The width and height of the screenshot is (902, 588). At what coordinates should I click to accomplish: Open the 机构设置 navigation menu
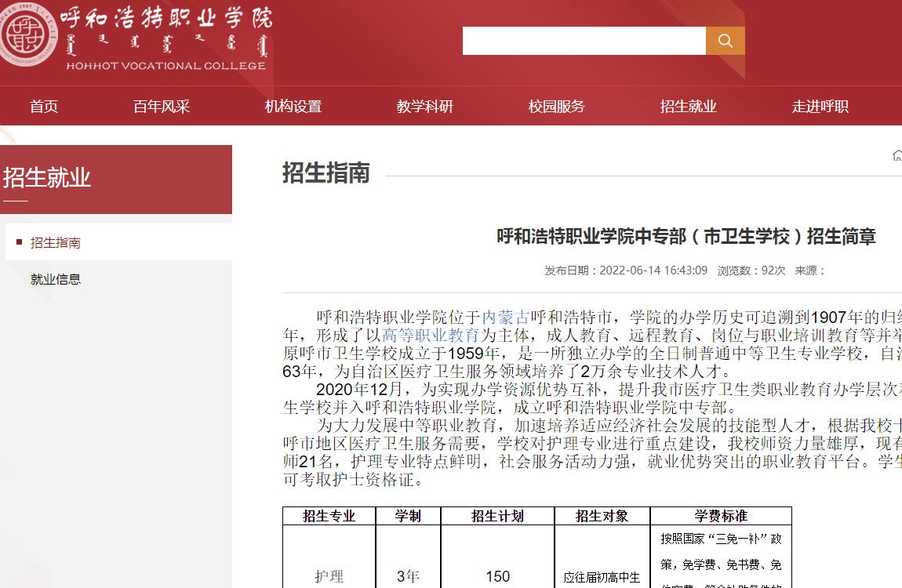pos(293,107)
